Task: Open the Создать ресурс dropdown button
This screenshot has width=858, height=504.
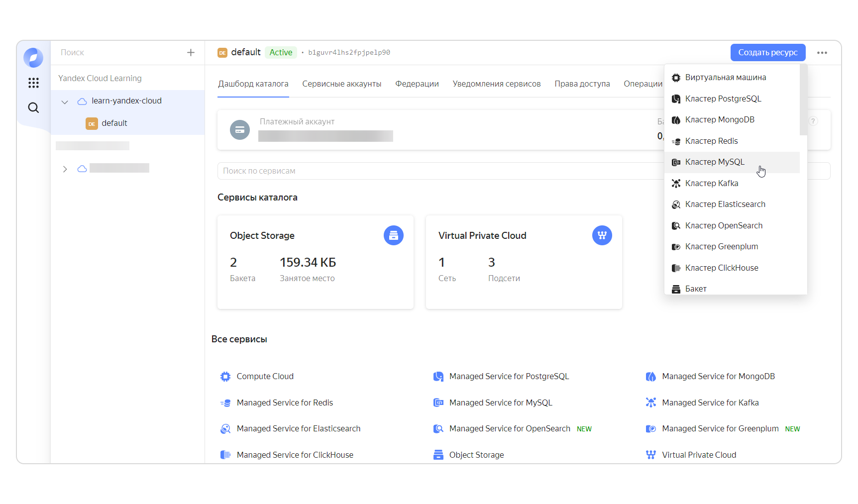Action: [768, 53]
